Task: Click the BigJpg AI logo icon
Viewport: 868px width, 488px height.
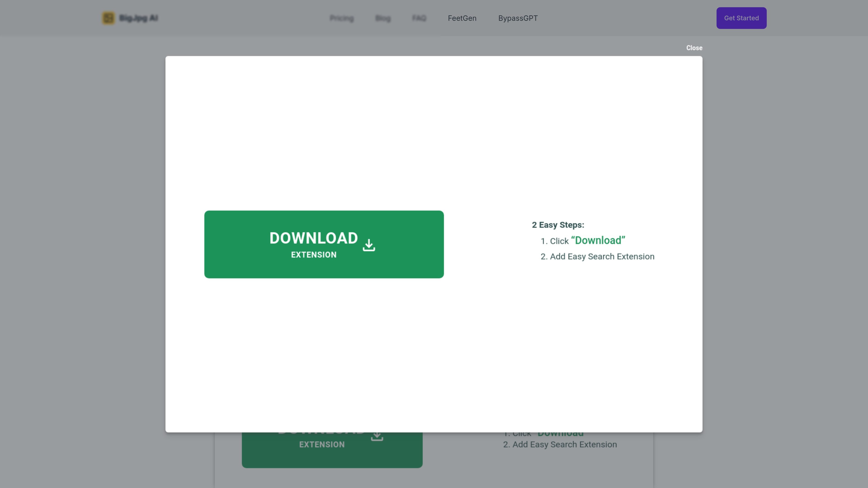Action: 108,18
